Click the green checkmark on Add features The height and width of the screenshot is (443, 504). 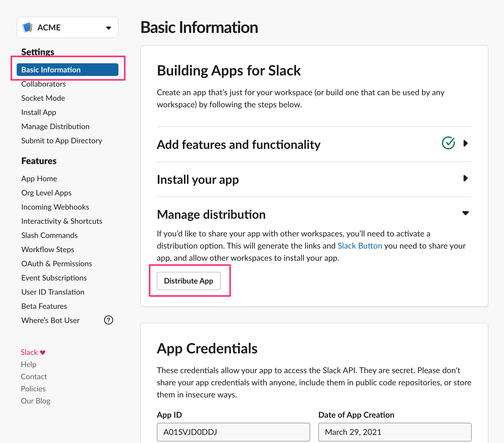[448, 143]
